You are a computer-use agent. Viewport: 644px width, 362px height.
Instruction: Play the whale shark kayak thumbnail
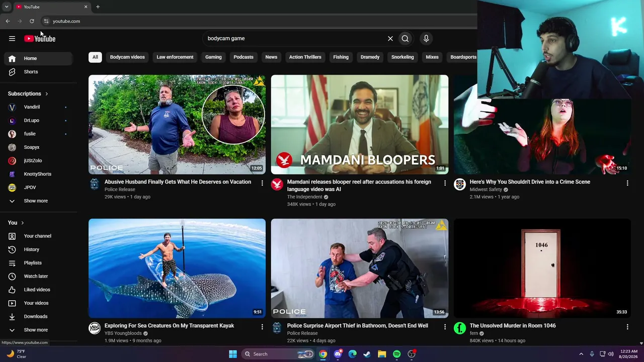point(177,268)
